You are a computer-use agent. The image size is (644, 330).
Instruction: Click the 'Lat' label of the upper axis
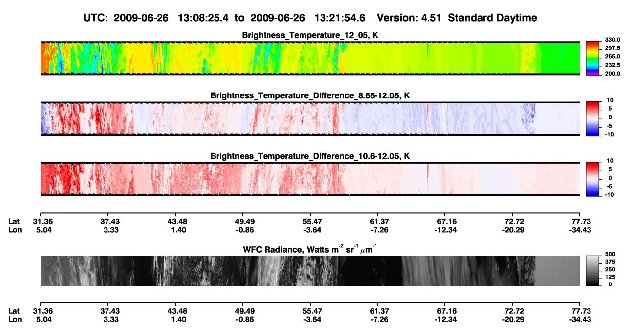[14, 221]
